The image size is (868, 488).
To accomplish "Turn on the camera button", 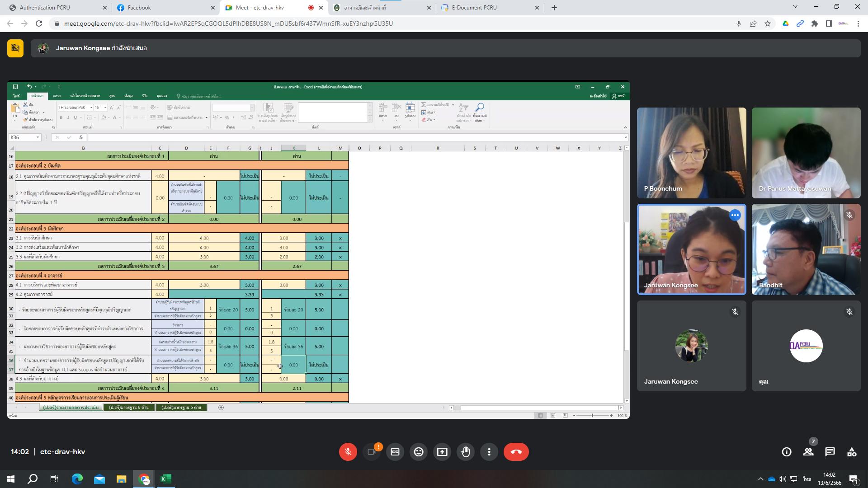I will (372, 452).
